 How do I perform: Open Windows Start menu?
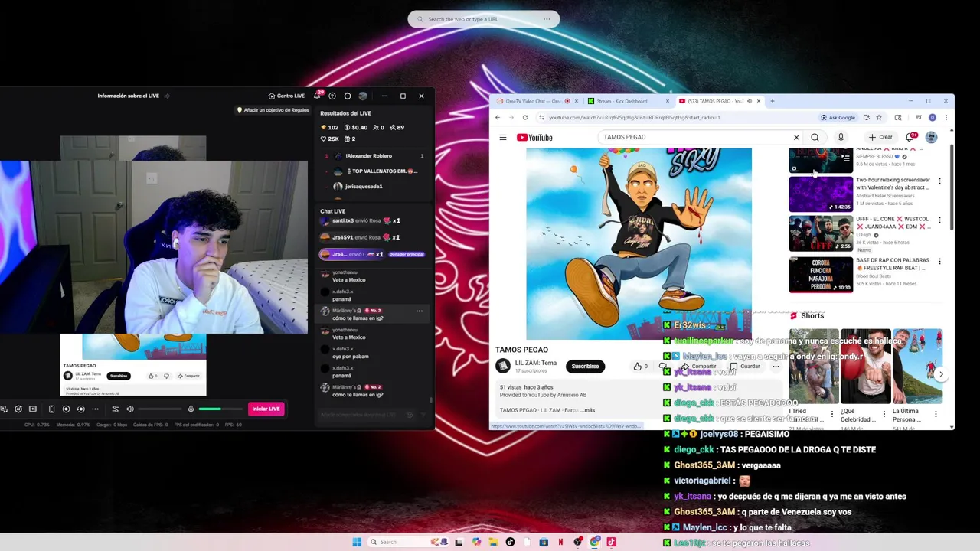click(357, 542)
